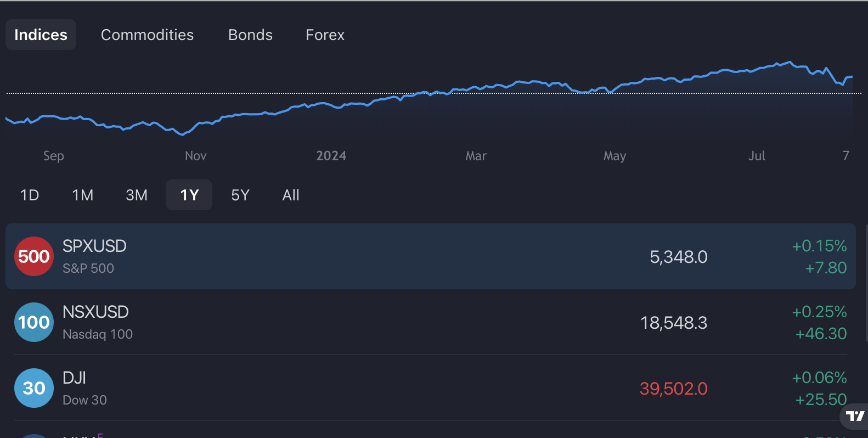868x438 pixels.
Task: Click the red Dow price 39,502.0
Action: pyautogui.click(x=674, y=389)
